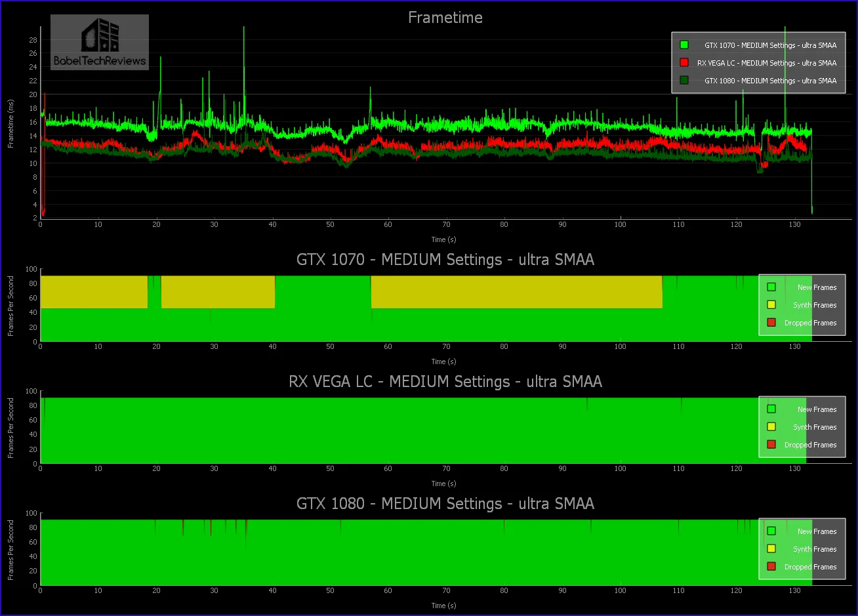Click Dropped Frames red swatch in RX VEGA LC chart legend
The width and height of the screenshot is (858, 616).
point(771,445)
